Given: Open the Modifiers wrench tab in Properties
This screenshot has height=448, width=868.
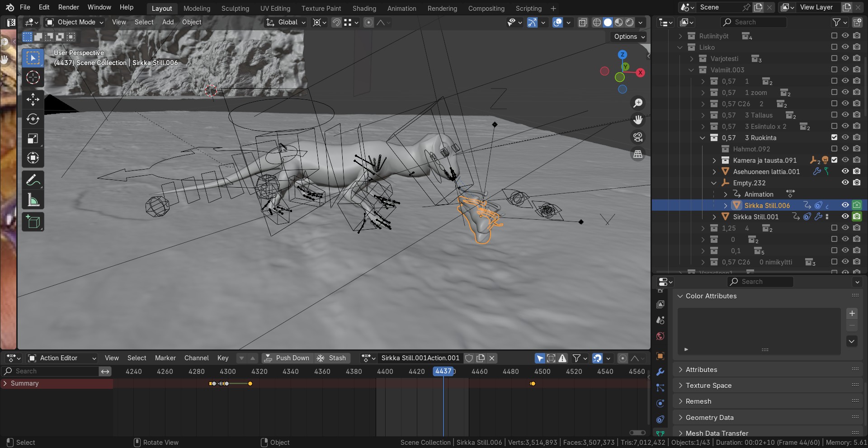Looking at the screenshot, I should (x=660, y=372).
